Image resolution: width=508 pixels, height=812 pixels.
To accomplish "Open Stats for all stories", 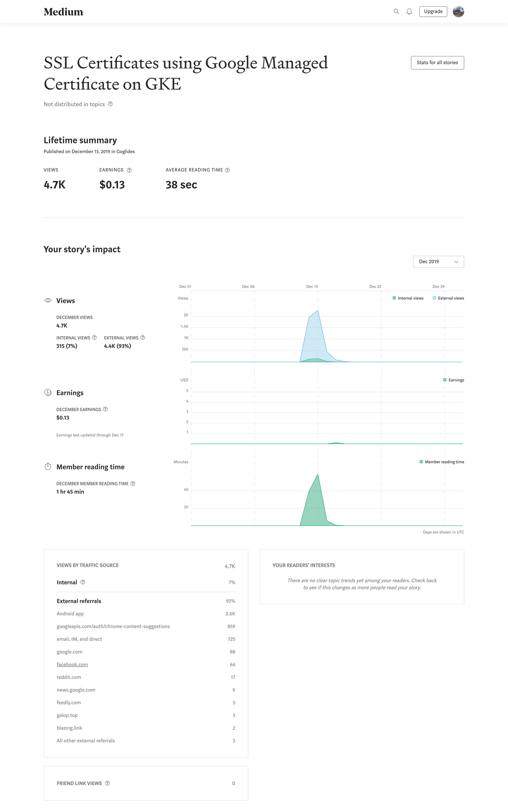I will (x=437, y=63).
